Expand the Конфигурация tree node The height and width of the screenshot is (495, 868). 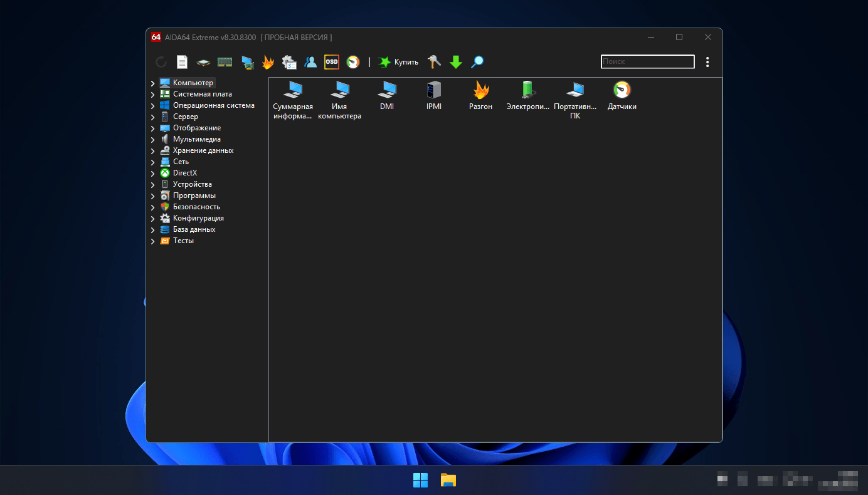(152, 219)
